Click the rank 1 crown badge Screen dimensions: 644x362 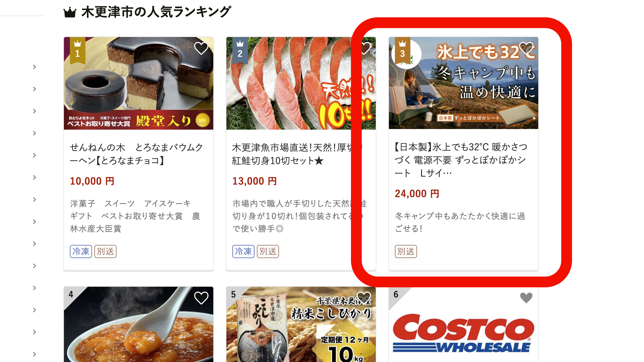coord(78,50)
